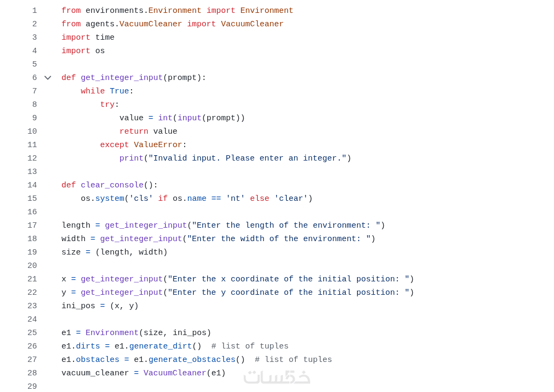Click line number 25 in the gutter
554x392 pixels.
[x=32, y=333]
